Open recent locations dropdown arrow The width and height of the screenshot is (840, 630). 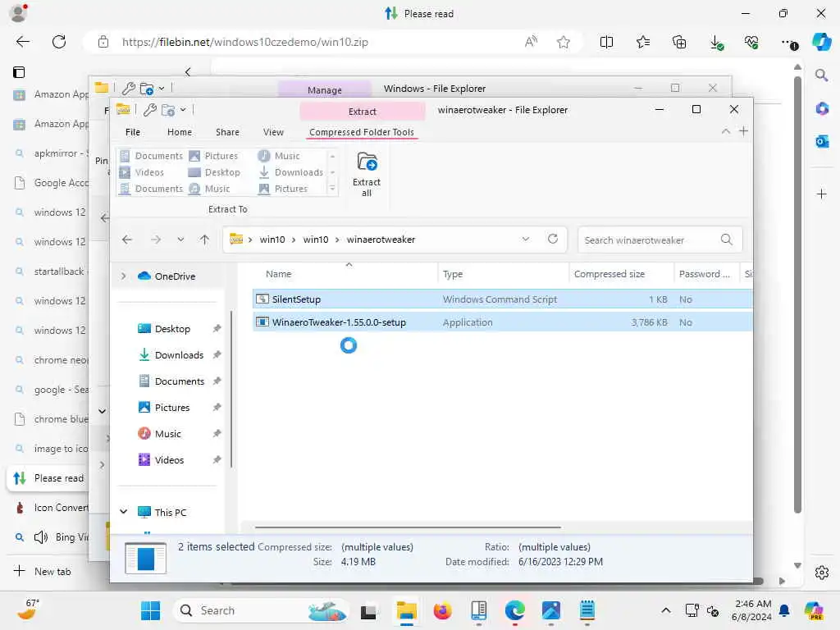[180, 240]
